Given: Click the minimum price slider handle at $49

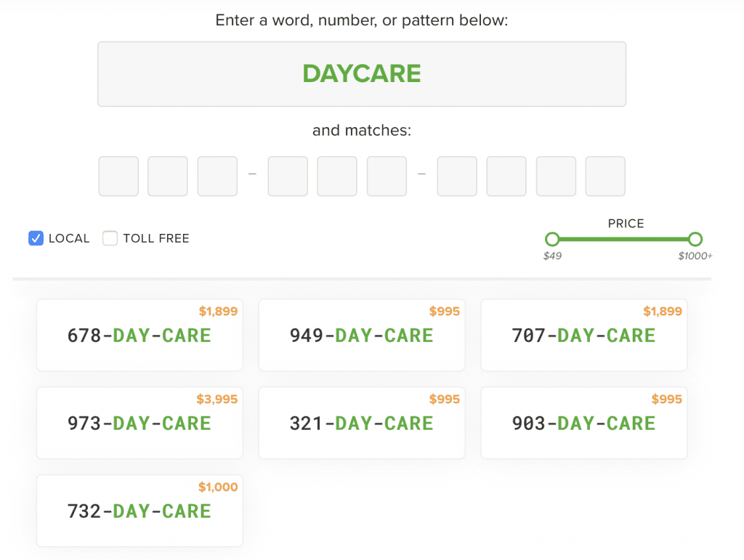Looking at the screenshot, I should [552, 239].
